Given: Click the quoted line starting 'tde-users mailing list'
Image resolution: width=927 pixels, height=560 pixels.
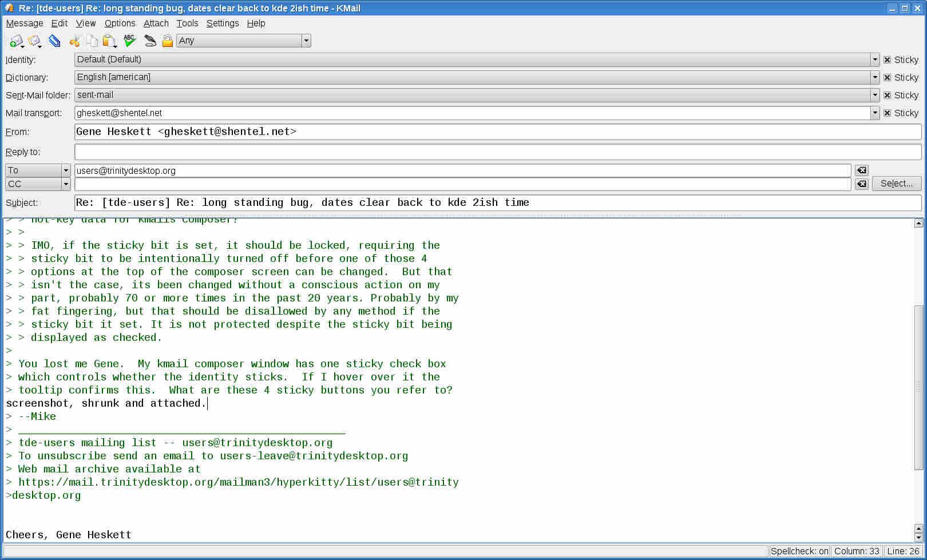Looking at the screenshot, I should point(169,443).
